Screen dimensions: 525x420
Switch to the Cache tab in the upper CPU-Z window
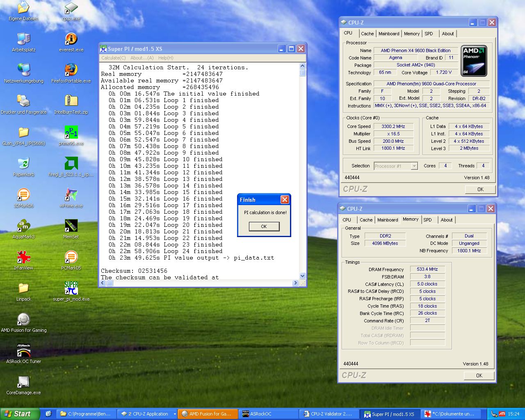coord(367,34)
